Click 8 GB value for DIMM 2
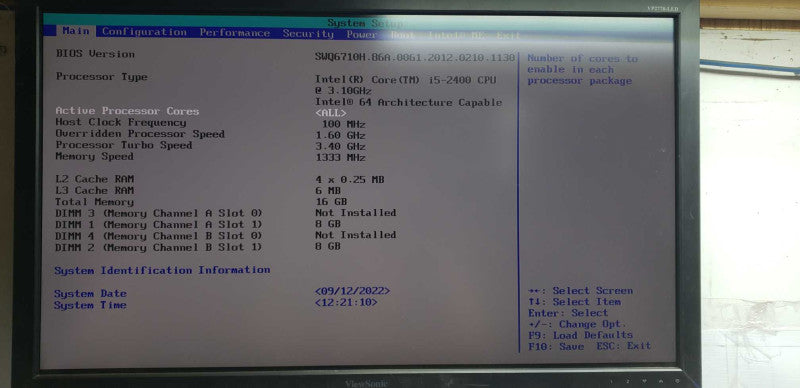This screenshot has width=800, height=388. (x=328, y=247)
